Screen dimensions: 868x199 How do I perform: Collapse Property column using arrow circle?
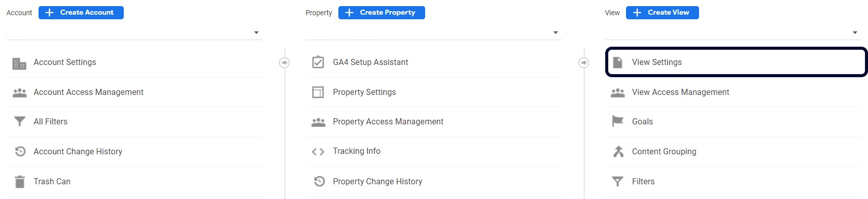(584, 62)
